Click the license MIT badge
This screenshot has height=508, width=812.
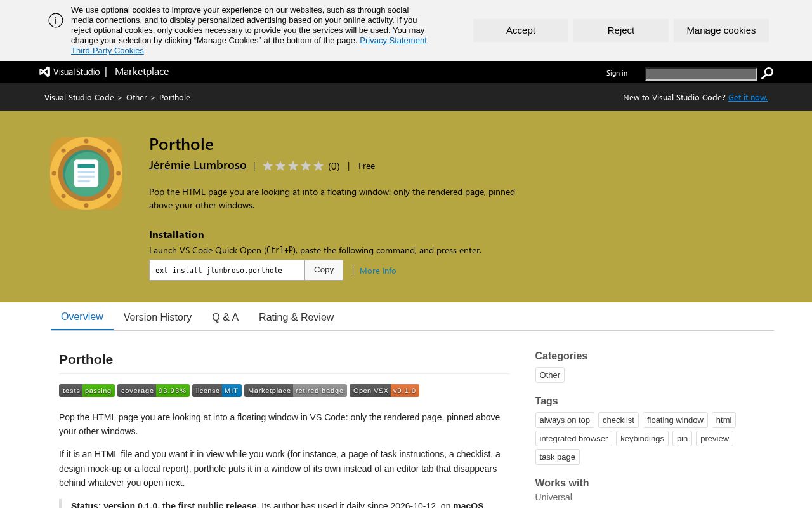tap(217, 391)
